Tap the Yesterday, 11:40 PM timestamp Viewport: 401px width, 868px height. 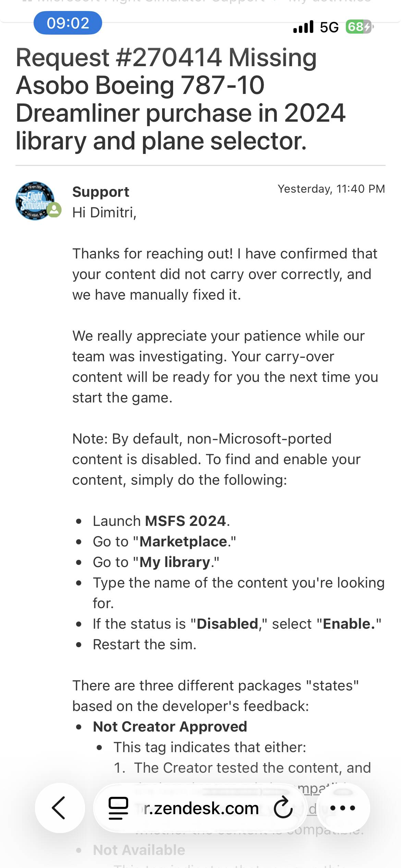pos(331,189)
